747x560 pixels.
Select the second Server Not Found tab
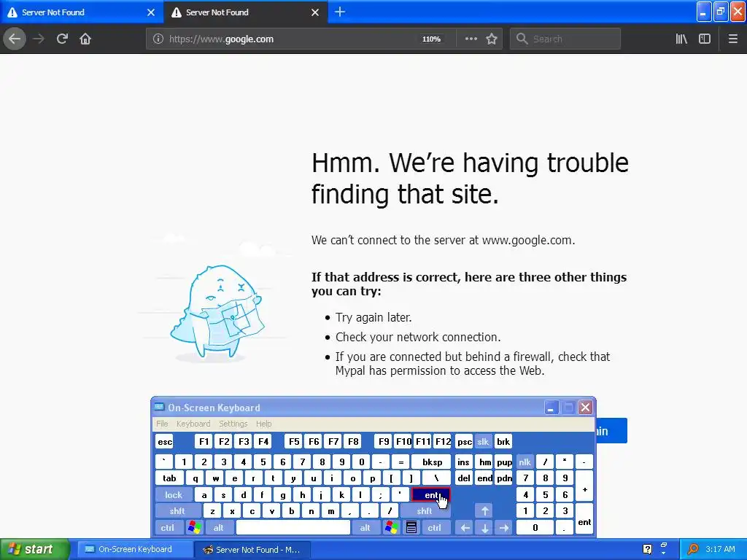pyautogui.click(x=246, y=12)
